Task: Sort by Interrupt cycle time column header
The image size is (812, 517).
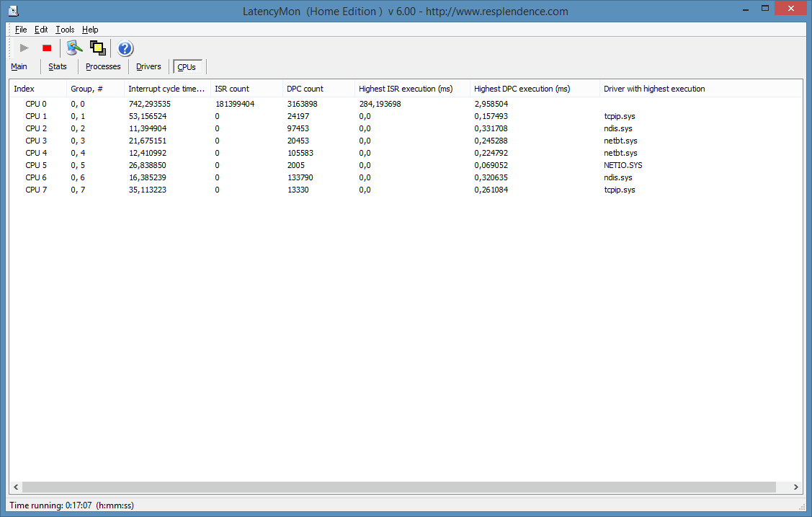Action: click(167, 89)
